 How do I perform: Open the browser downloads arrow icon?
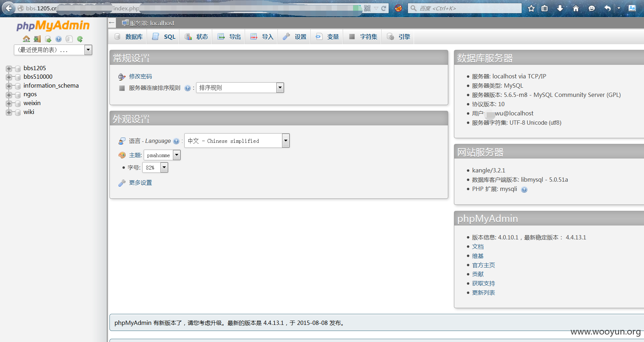point(560,8)
